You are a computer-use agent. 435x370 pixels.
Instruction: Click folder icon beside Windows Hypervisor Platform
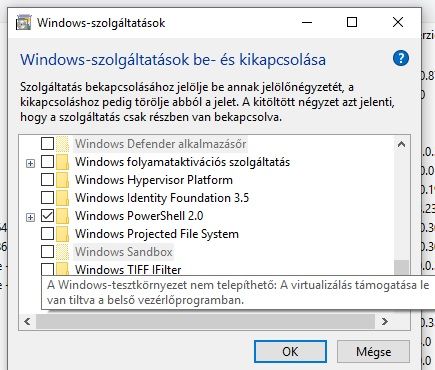62,180
